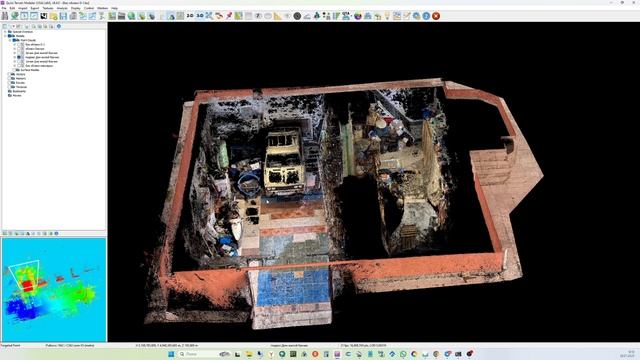Click the trash can toolbar icon
The height and width of the screenshot is (360, 640).
[x=73, y=16]
